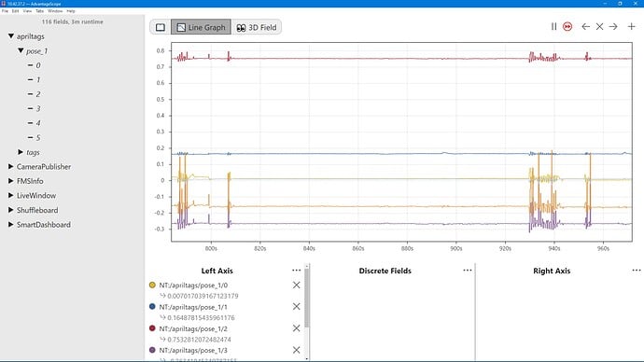
Task: Select the Line Graph tab
Action: point(201,27)
